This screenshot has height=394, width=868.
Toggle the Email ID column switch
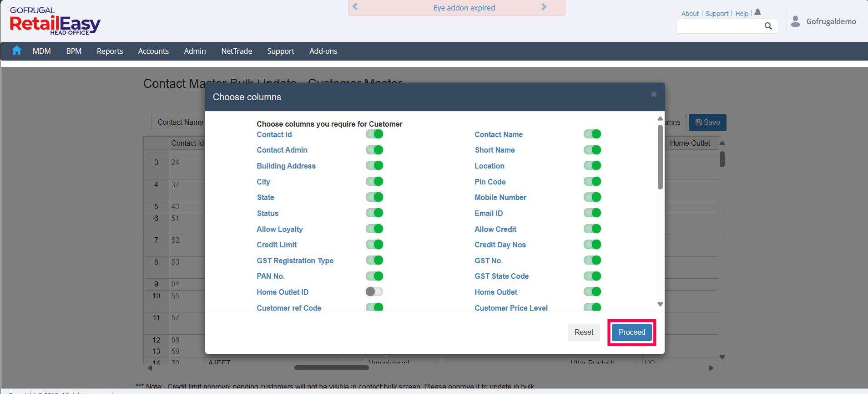(592, 213)
